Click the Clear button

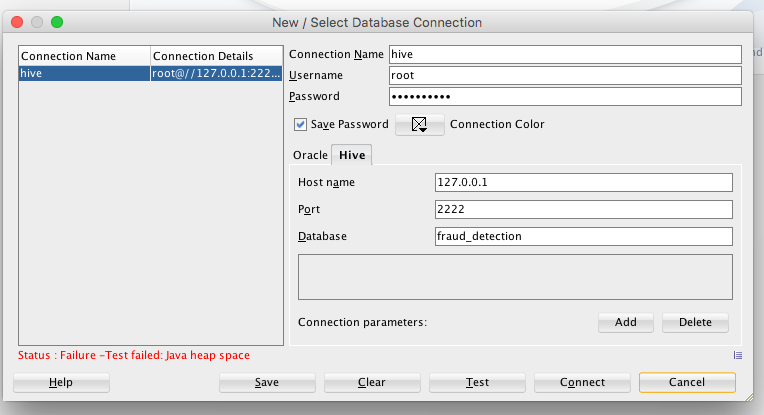point(371,382)
